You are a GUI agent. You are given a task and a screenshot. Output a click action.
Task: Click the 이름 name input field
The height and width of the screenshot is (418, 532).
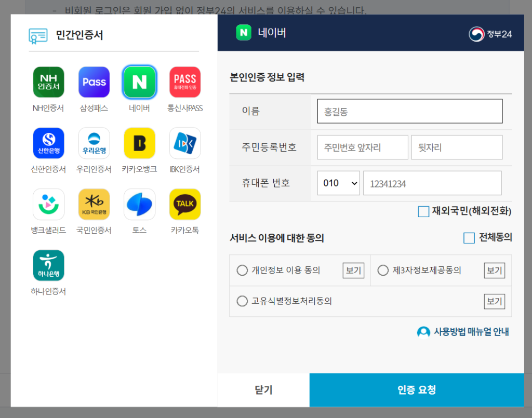pos(410,111)
